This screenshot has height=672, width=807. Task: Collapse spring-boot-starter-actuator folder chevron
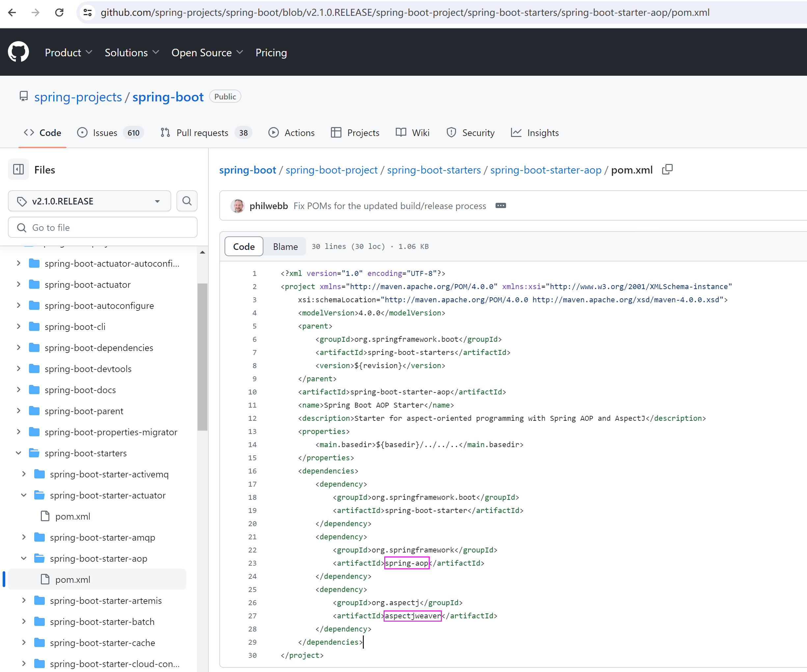click(24, 495)
